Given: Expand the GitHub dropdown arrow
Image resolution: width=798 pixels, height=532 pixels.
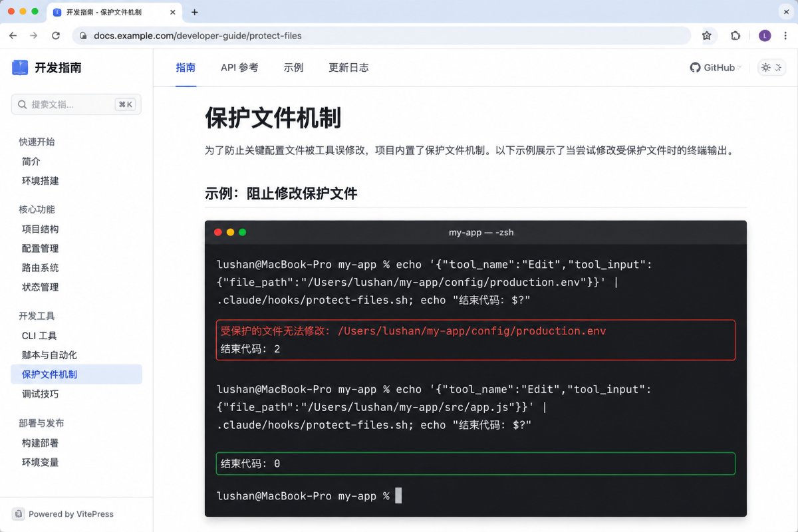Looking at the screenshot, I should pyautogui.click(x=739, y=67).
